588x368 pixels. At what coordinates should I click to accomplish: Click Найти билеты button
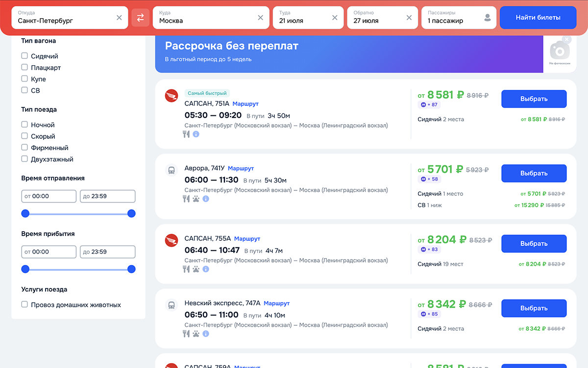pyautogui.click(x=538, y=18)
